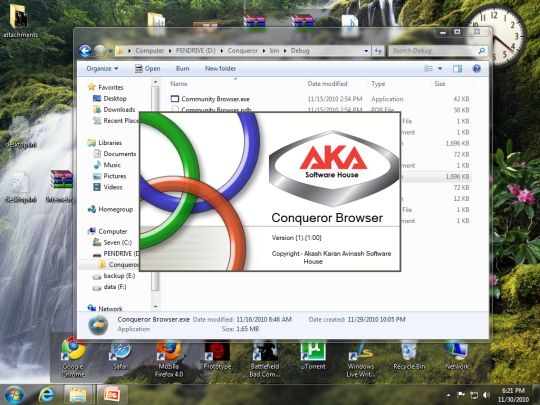Open Mozilla Firefox 4.0 shortcut
Viewport: 540px width, 405px height.
tap(169, 359)
